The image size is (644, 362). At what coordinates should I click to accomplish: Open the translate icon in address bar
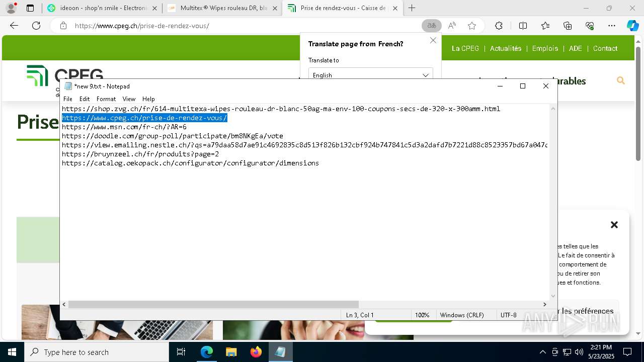tap(431, 26)
